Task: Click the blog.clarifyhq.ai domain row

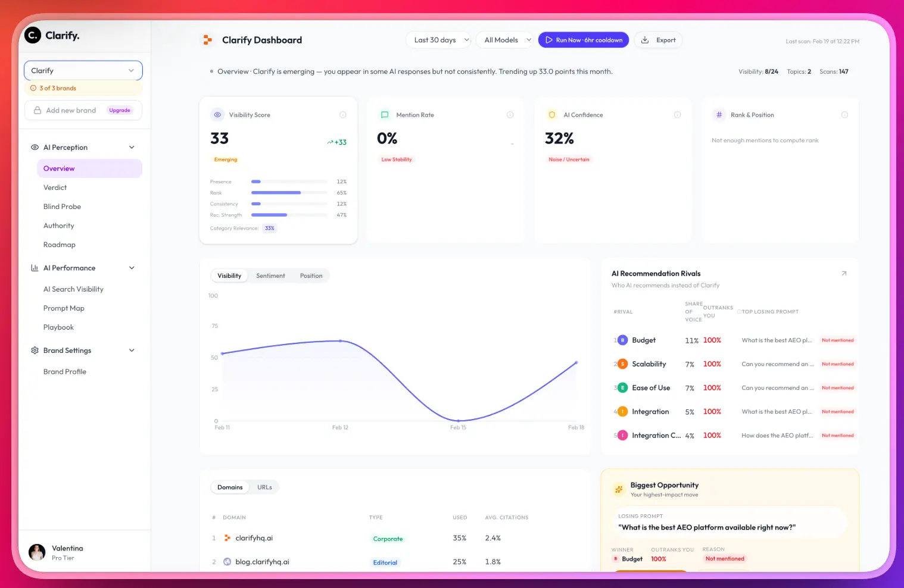Action: coord(395,562)
